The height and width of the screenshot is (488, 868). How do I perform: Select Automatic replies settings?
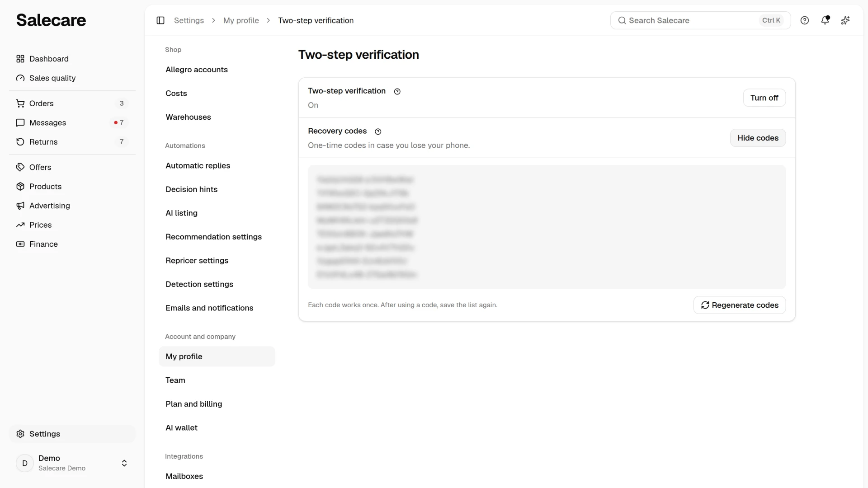(217, 166)
